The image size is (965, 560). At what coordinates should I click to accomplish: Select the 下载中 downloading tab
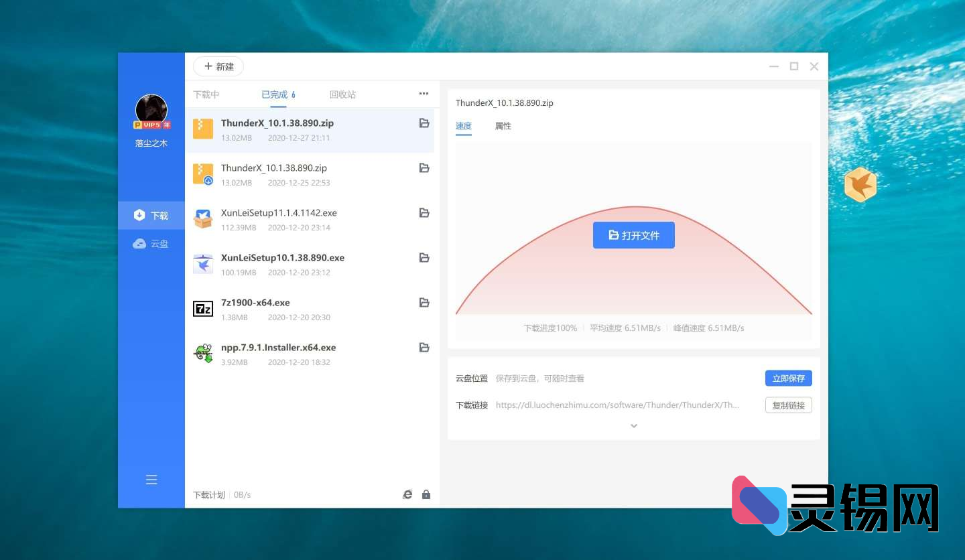205,94
